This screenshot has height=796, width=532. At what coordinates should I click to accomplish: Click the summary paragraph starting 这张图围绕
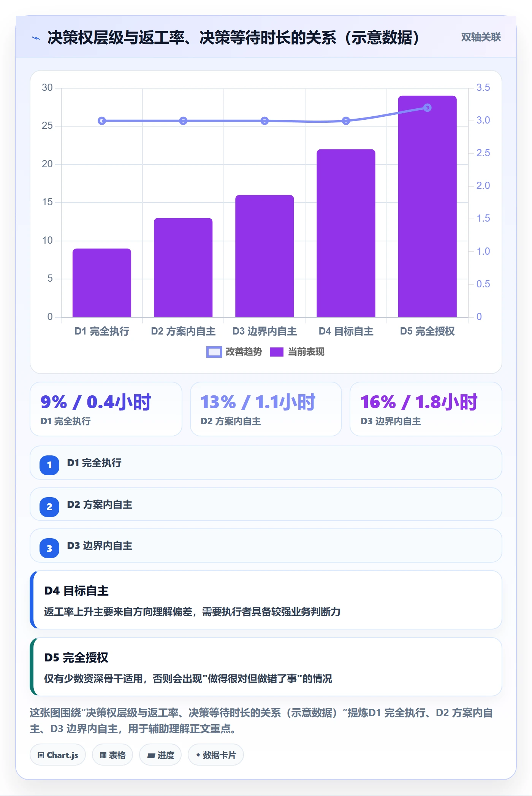tap(261, 721)
